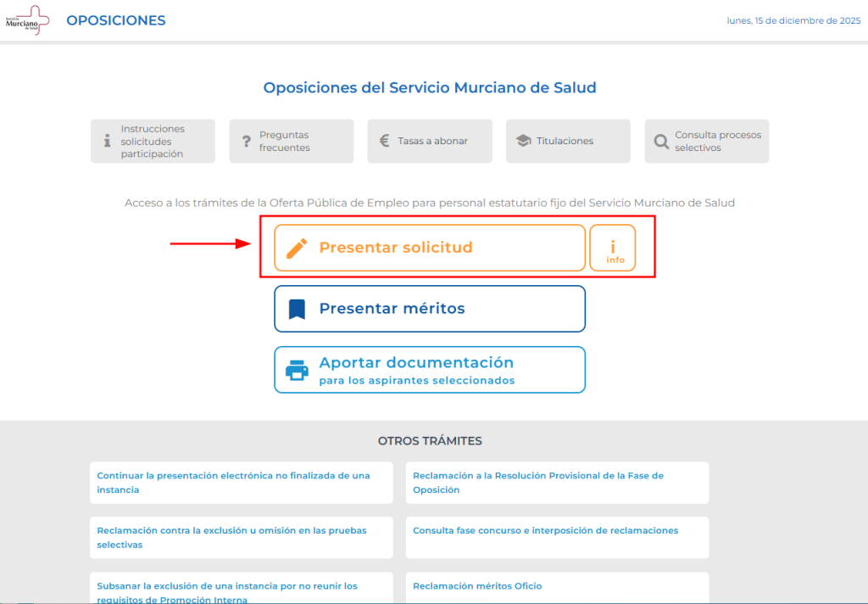Click the pencil icon in Presentar solicitud
868x604 pixels.
coord(297,249)
